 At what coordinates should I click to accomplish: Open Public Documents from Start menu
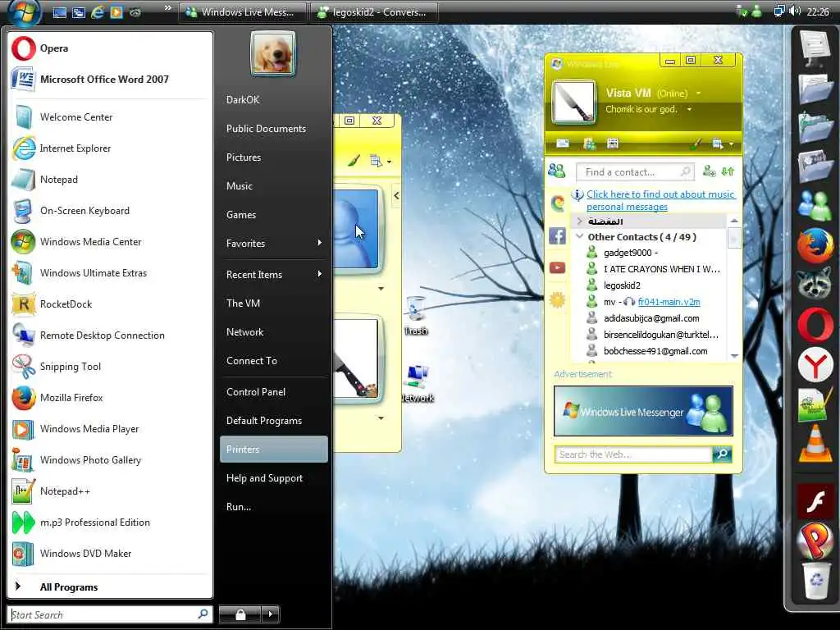pyautogui.click(x=267, y=129)
